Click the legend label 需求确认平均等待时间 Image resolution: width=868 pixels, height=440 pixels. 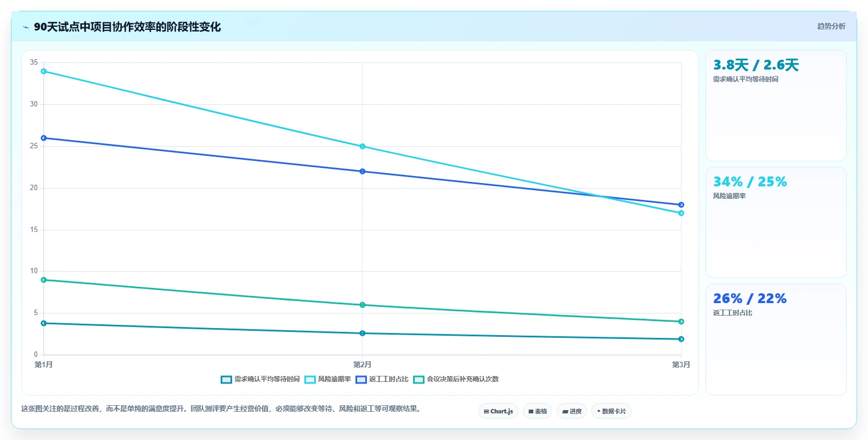(x=267, y=379)
